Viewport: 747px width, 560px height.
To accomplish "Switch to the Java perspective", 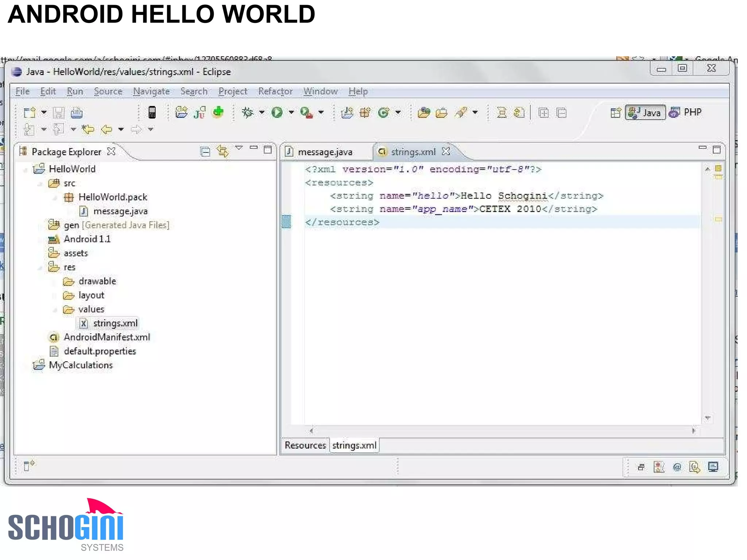I will (645, 113).
